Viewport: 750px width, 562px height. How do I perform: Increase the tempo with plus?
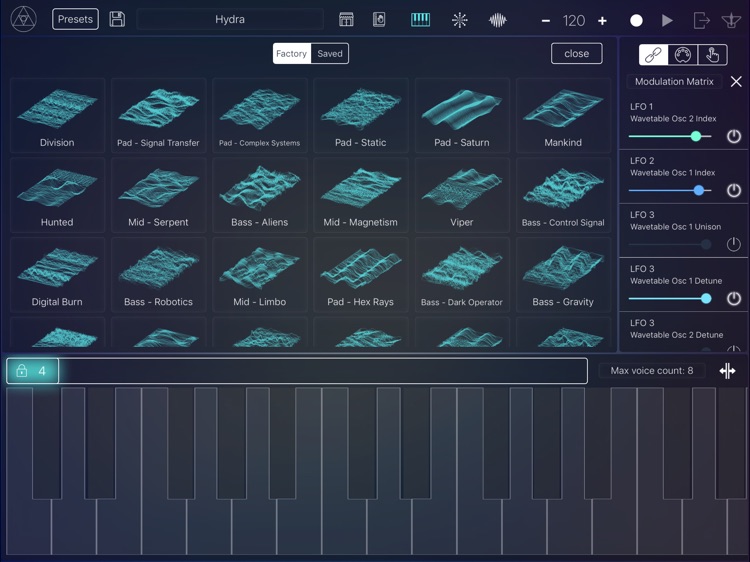(602, 21)
